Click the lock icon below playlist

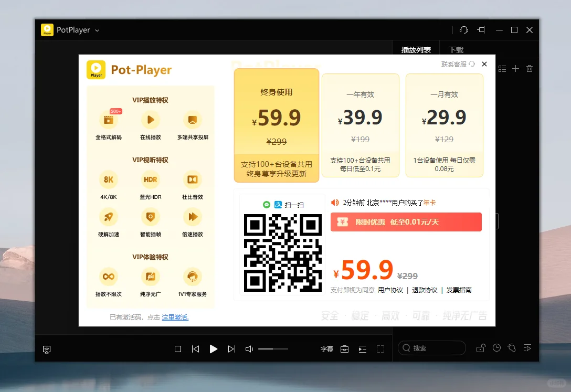(x=481, y=348)
